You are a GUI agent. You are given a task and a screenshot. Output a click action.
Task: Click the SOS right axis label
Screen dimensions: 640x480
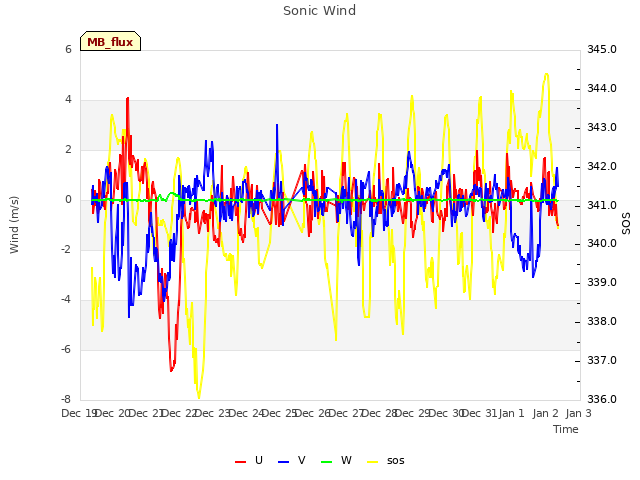coord(626,224)
